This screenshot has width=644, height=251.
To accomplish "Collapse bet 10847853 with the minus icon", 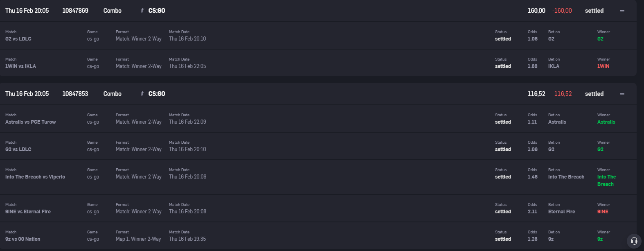I will (622, 94).
